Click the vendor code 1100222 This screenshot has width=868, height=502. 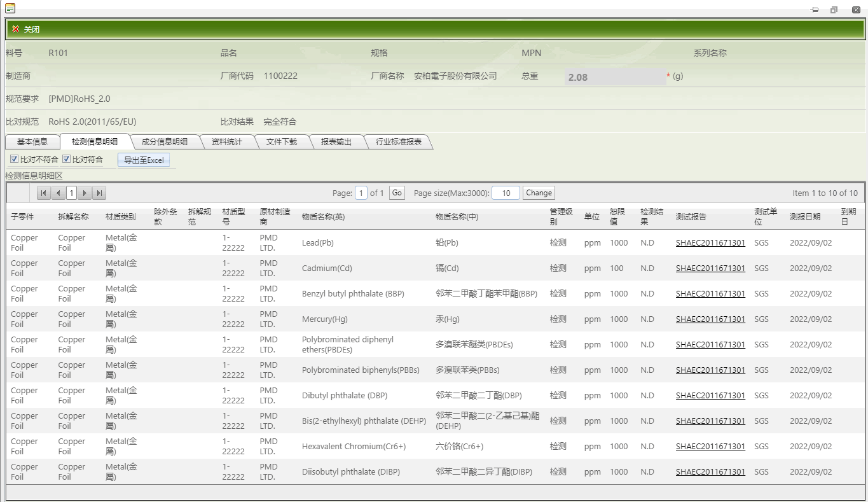click(280, 76)
